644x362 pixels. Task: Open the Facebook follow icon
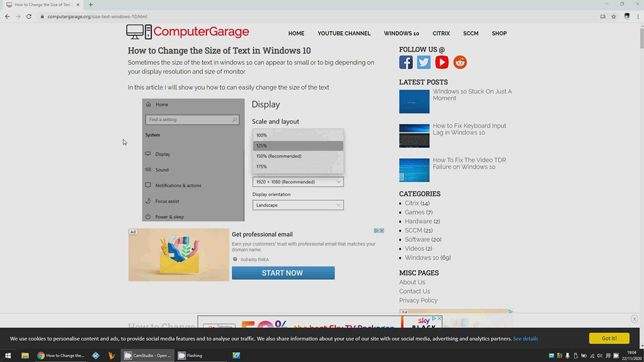click(406, 62)
